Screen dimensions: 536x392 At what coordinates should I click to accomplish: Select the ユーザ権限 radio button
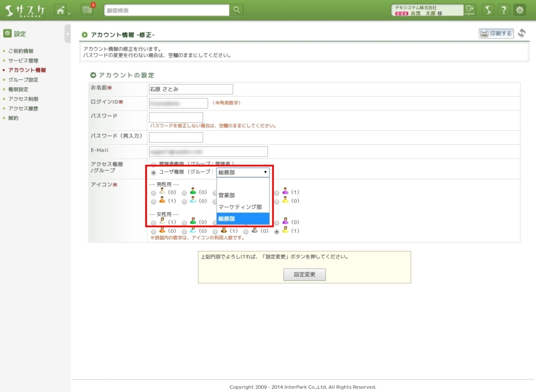pos(154,173)
